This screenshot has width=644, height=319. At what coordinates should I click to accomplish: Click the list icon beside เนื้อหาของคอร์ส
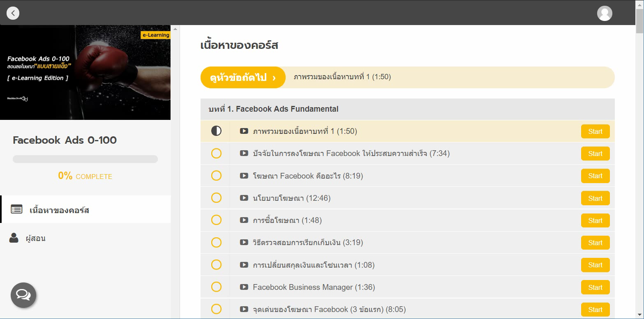point(16,209)
